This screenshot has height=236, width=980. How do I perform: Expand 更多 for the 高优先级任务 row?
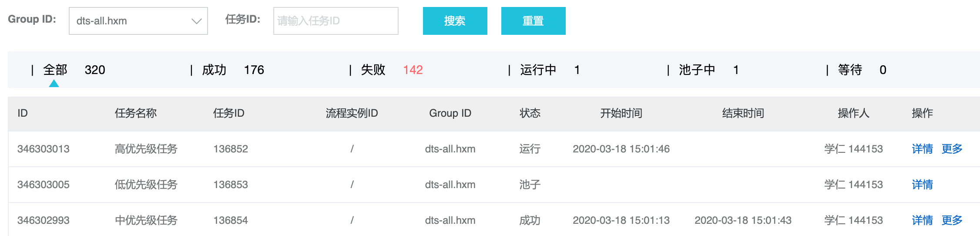pyautogui.click(x=952, y=149)
